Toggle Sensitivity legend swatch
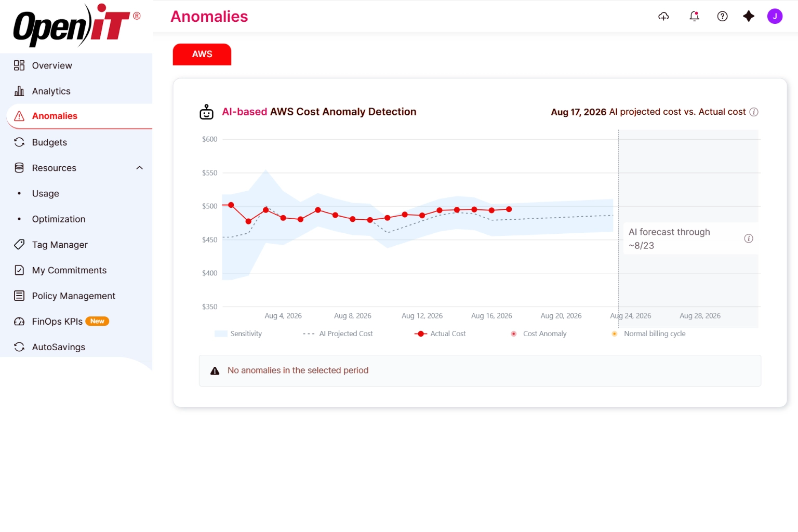 (221, 334)
